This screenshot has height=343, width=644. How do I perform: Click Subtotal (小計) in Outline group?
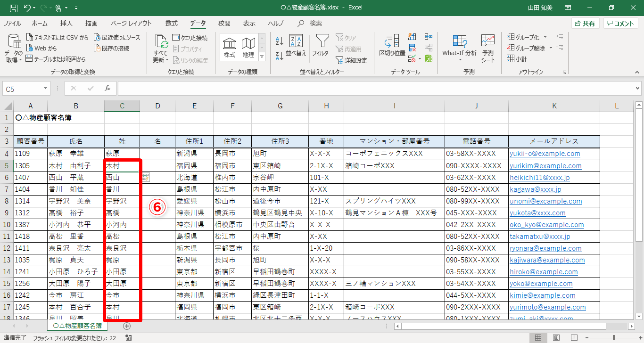coord(517,59)
